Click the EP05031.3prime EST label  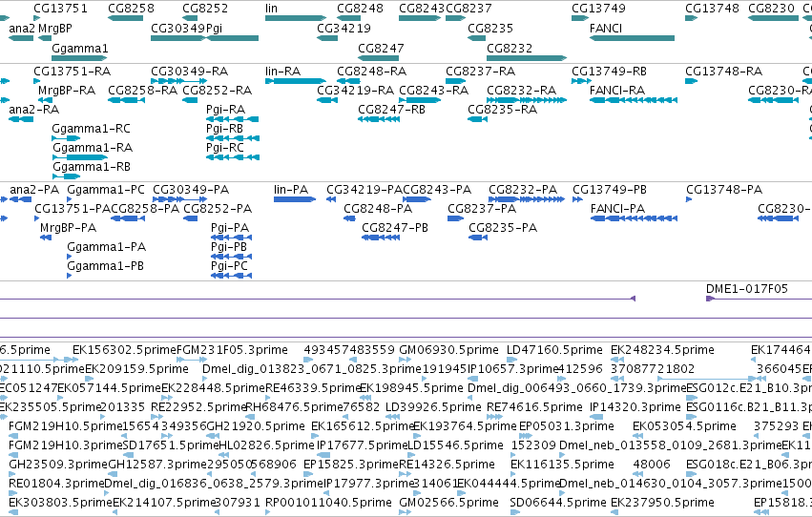click(567, 426)
